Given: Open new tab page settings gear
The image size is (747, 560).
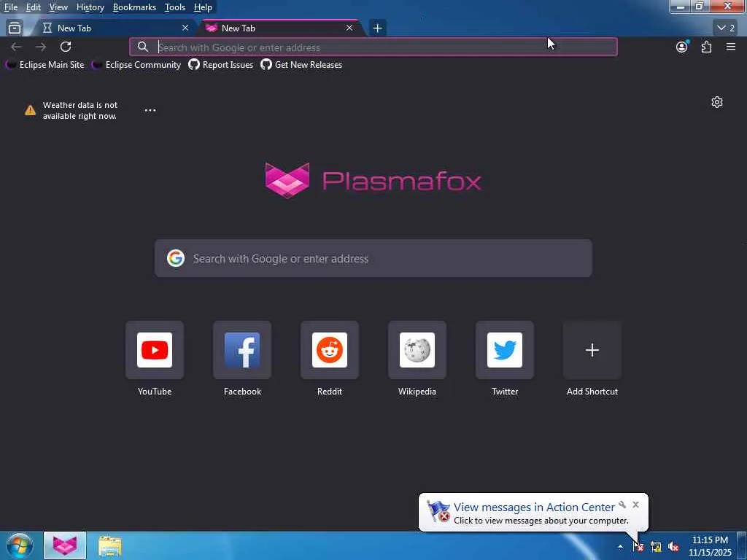Looking at the screenshot, I should coord(717,102).
